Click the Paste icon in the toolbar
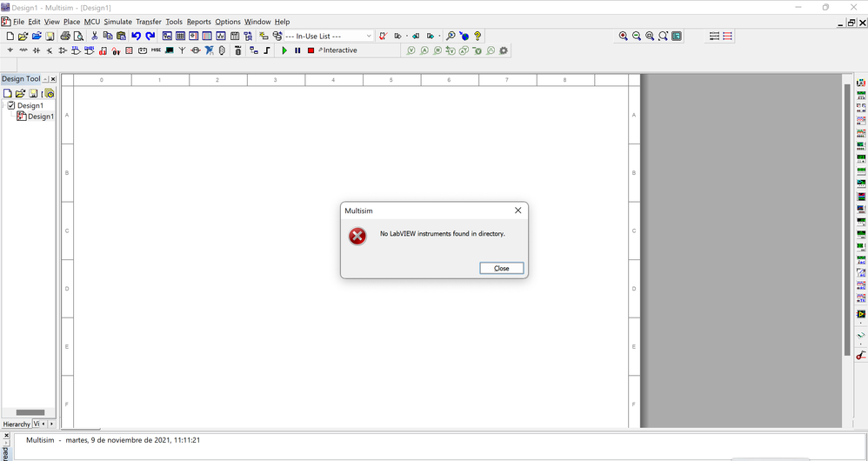Screen dimensions: 868x461 [121, 36]
